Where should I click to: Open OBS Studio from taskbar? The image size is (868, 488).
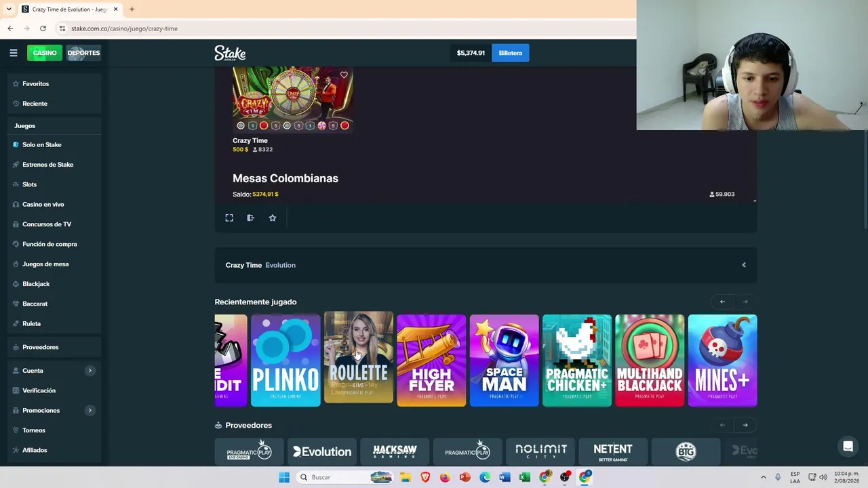pos(564,477)
